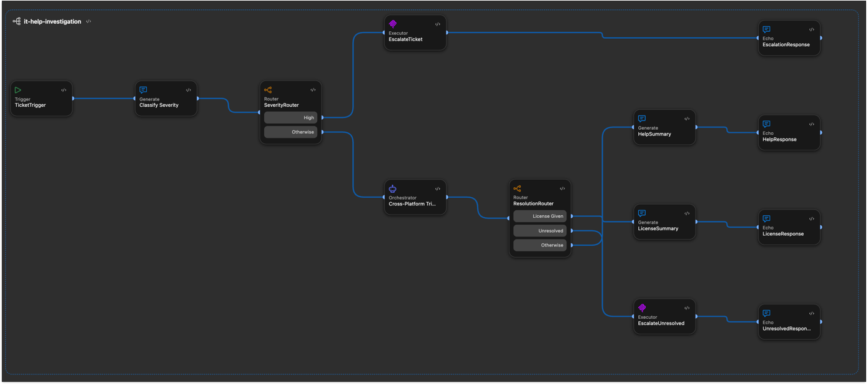This screenshot has width=868, height=385.
Task: Open code icon on UnresolvedResponse node
Action: click(x=812, y=313)
